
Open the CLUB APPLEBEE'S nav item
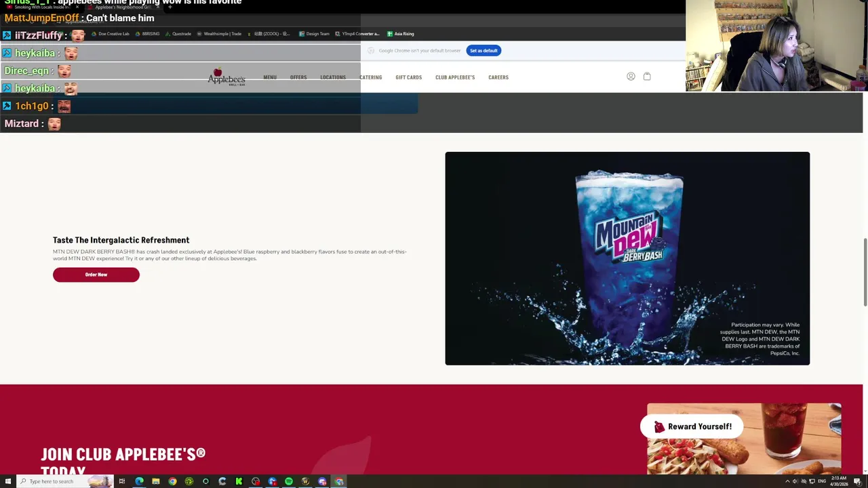click(x=455, y=77)
